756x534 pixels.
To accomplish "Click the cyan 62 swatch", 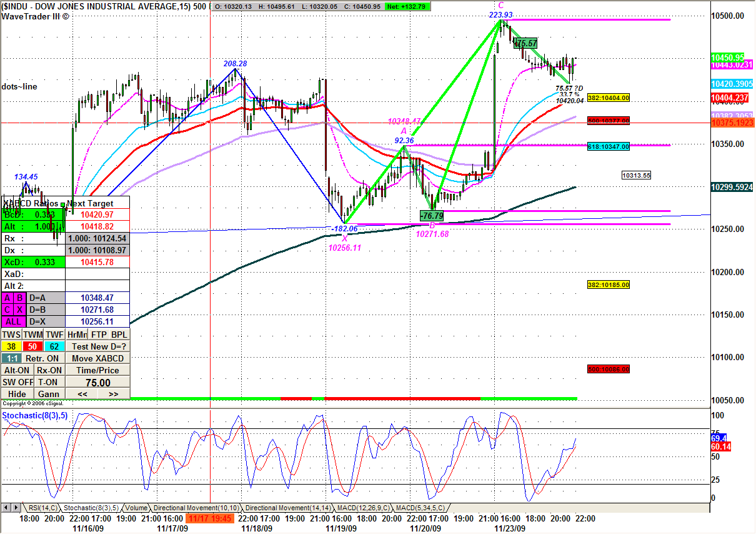I will pos(54,346).
